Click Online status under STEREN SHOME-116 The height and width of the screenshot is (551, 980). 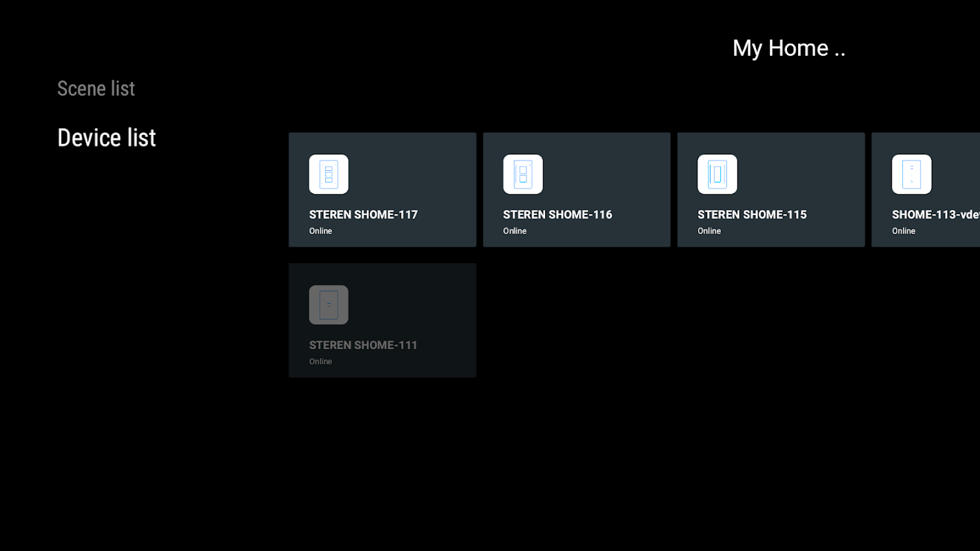point(515,231)
